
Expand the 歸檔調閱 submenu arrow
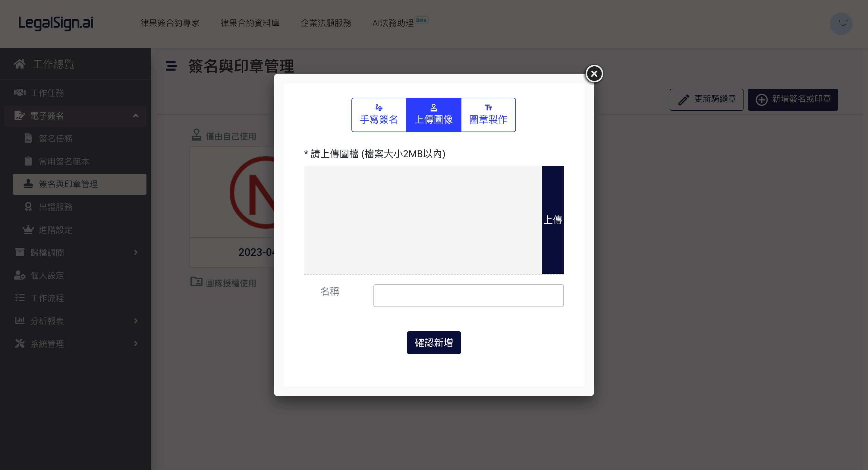(x=136, y=252)
